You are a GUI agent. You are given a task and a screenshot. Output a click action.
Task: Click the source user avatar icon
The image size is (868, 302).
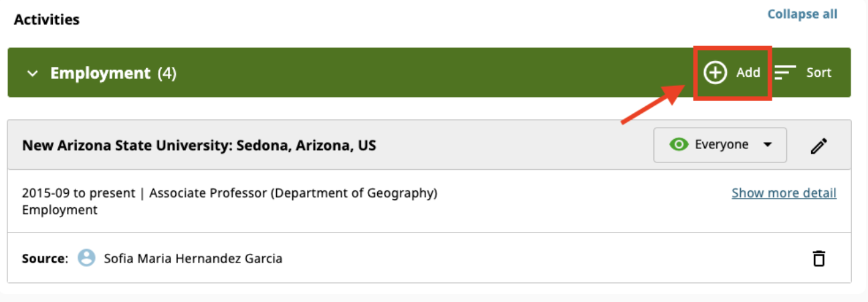tap(86, 258)
